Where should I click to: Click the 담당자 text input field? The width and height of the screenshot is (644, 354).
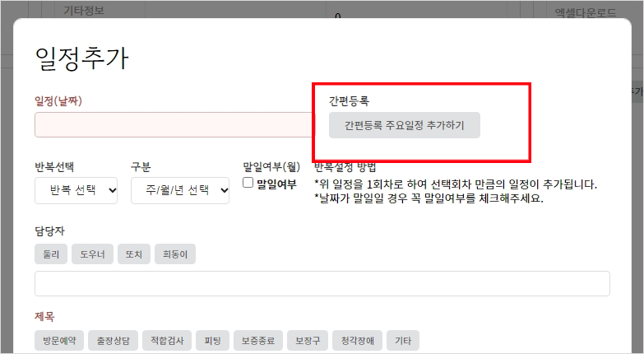tap(322, 283)
